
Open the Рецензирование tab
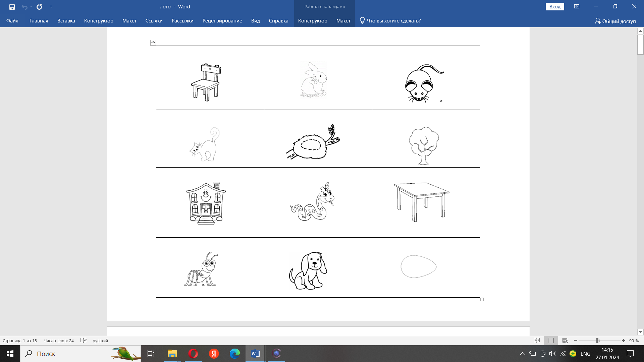click(222, 21)
